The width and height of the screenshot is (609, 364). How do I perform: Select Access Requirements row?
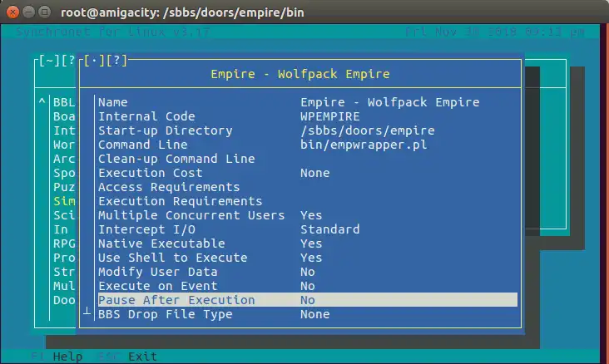pyautogui.click(x=307, y=187)
